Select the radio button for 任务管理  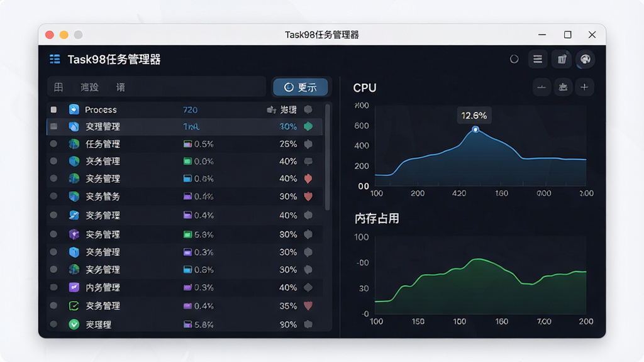[x=54, y=144]
